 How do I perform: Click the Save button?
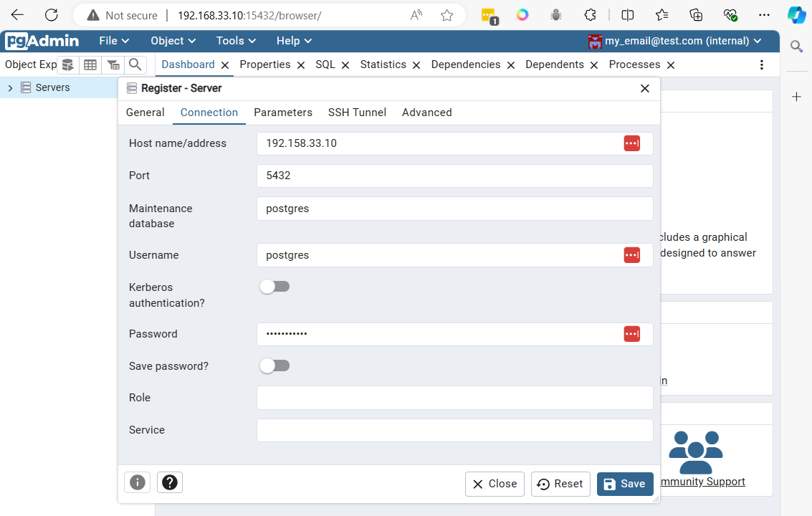pos(624,484)
